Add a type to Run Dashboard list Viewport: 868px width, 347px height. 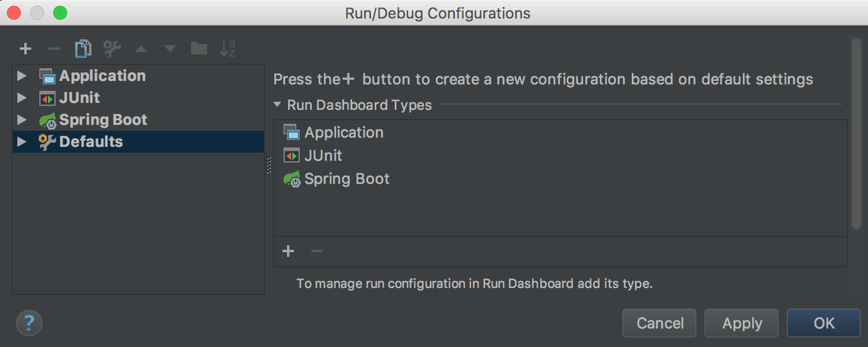(288, 251)
